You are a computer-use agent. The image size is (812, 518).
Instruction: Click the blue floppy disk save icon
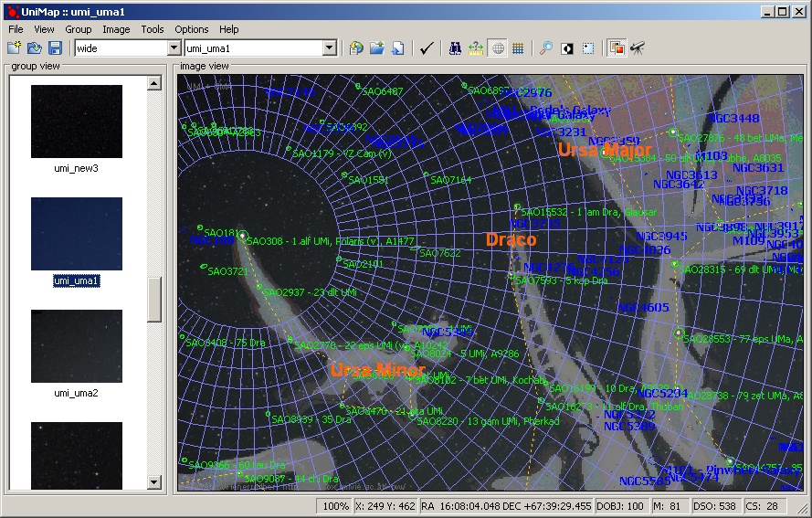click(x=55, y=48)
